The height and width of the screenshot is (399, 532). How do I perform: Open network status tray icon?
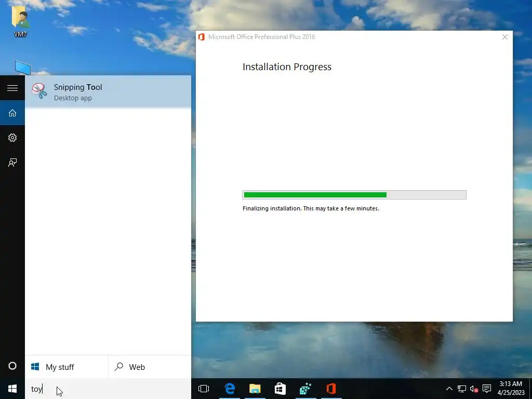pos(461,389)
